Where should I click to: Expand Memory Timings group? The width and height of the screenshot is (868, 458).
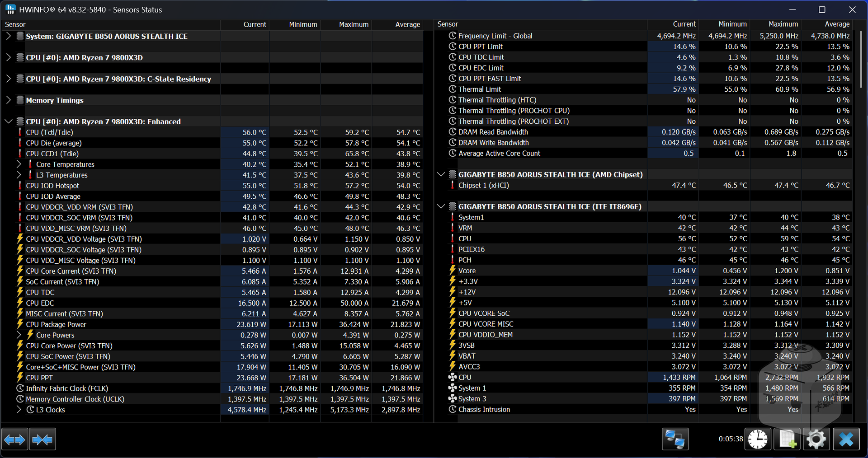(x=8, y=100)
